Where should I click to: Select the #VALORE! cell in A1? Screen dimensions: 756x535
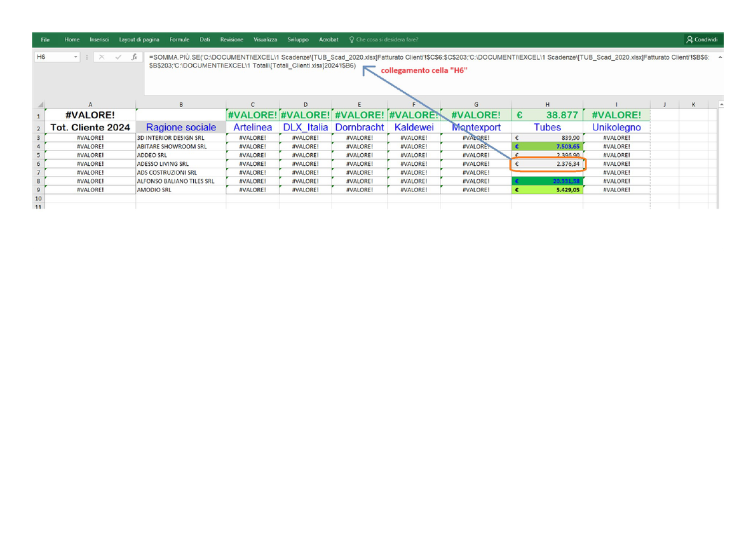pos(90,115)
